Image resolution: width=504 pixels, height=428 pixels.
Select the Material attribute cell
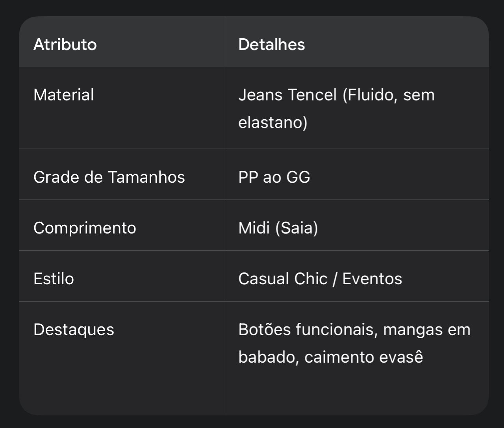click(x=64, y=95)
